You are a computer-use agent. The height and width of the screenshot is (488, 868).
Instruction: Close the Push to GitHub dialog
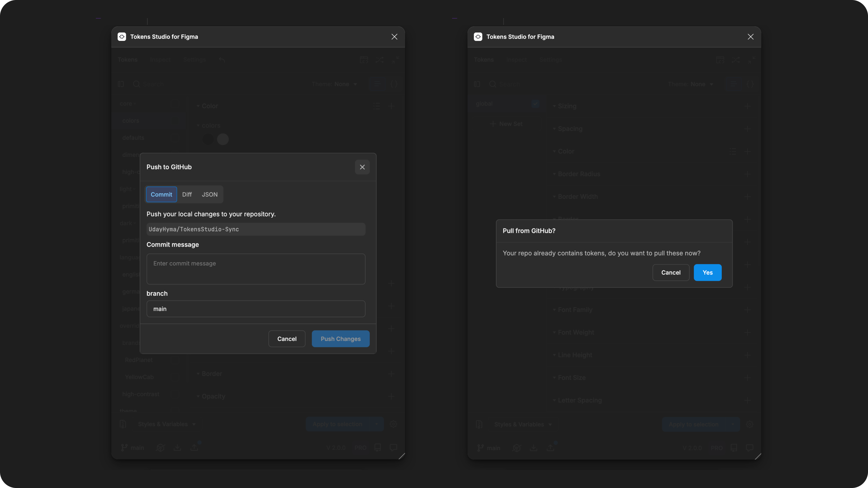[x=362, y=167]
